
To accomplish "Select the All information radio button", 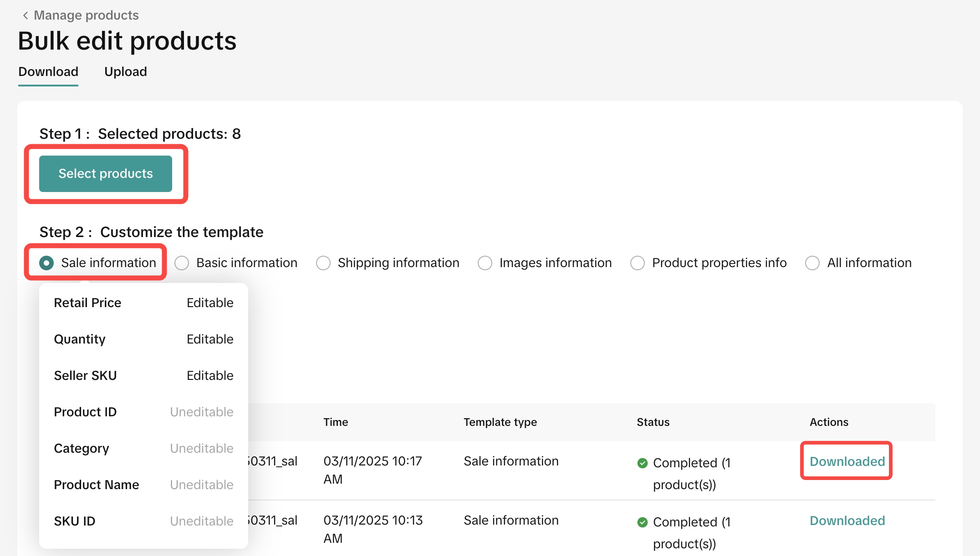I will (812, 263).
